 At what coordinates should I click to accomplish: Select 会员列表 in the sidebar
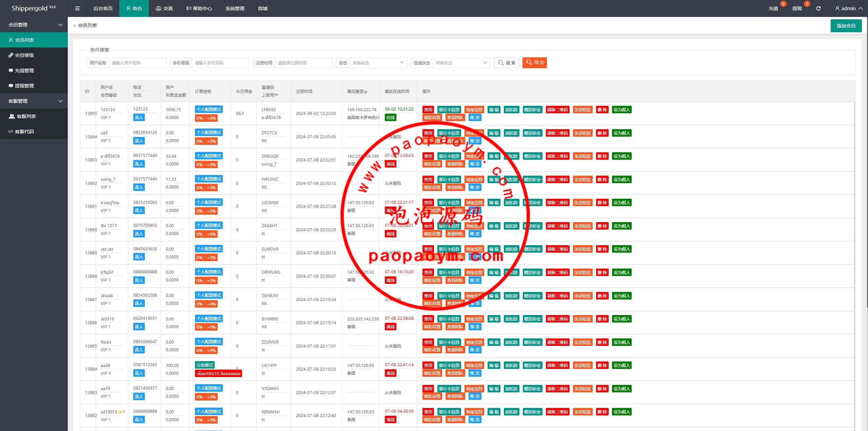tap(34, 40)
